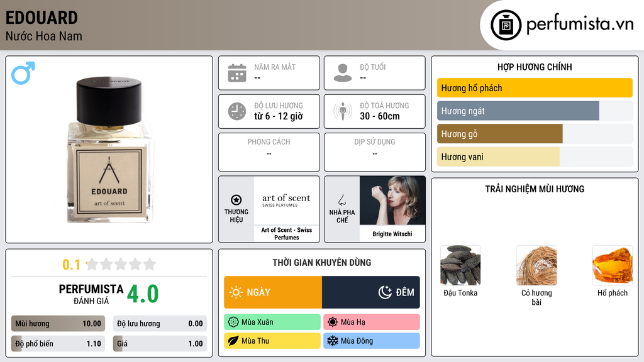The width and height of the screenshot is (644, 362).
Task: Open the Art of Scent brand logo
Action: [x=287, y=200]
